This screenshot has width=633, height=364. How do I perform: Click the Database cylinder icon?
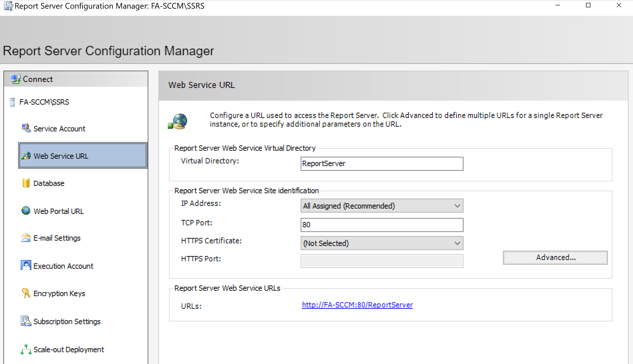click(x=26, y=183)
